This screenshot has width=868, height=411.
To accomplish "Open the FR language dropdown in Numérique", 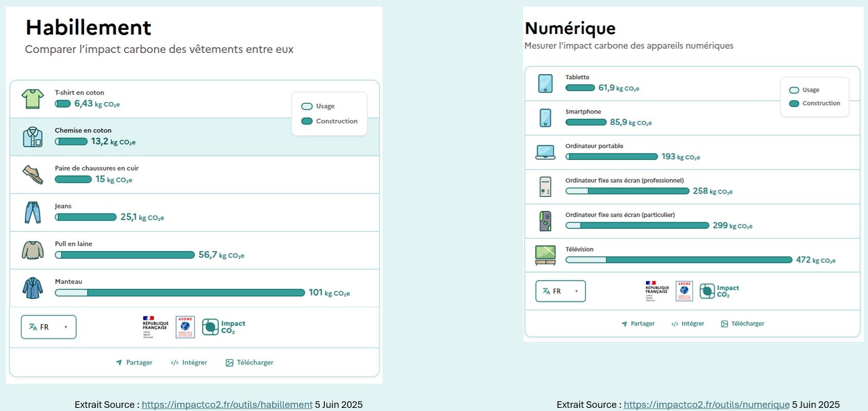I will pyautogui.click(x=560, y=291).
